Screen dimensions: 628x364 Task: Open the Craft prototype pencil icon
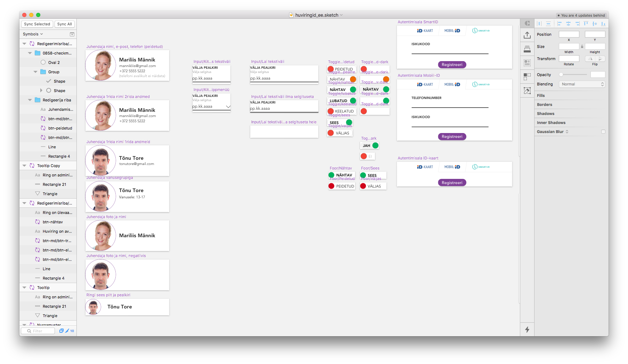click(x=527, y=91)
